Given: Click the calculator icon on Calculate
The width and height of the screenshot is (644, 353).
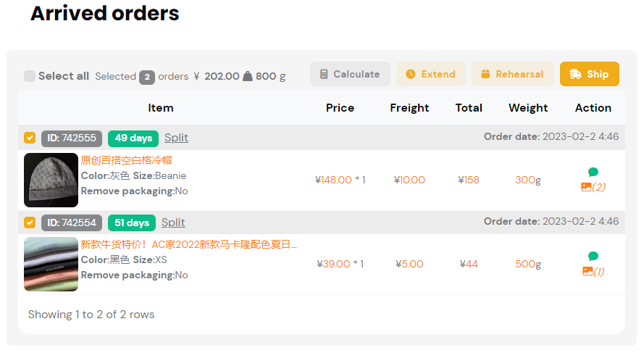Looking at the screenshot, I should (x=324, y=74).
